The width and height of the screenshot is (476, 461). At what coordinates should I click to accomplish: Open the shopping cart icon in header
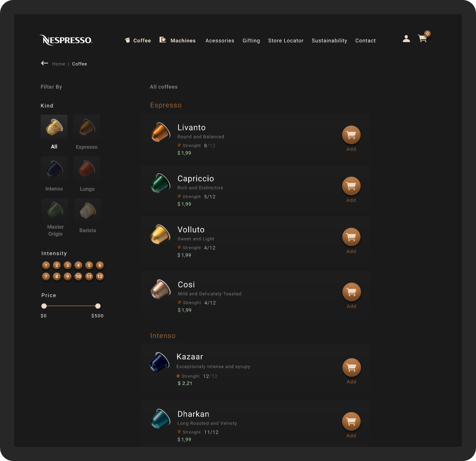[x=422, y=38]
